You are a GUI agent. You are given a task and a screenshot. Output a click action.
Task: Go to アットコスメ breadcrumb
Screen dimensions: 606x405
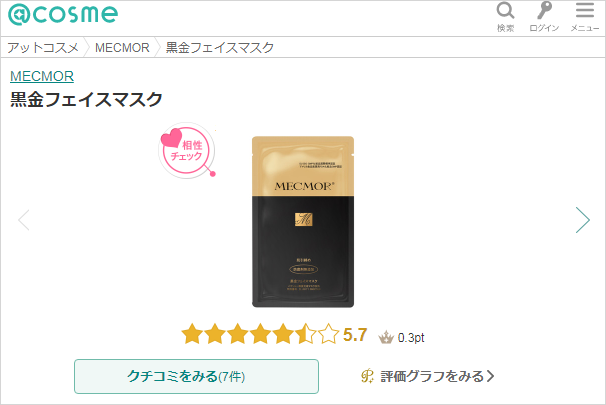point(43,48)
